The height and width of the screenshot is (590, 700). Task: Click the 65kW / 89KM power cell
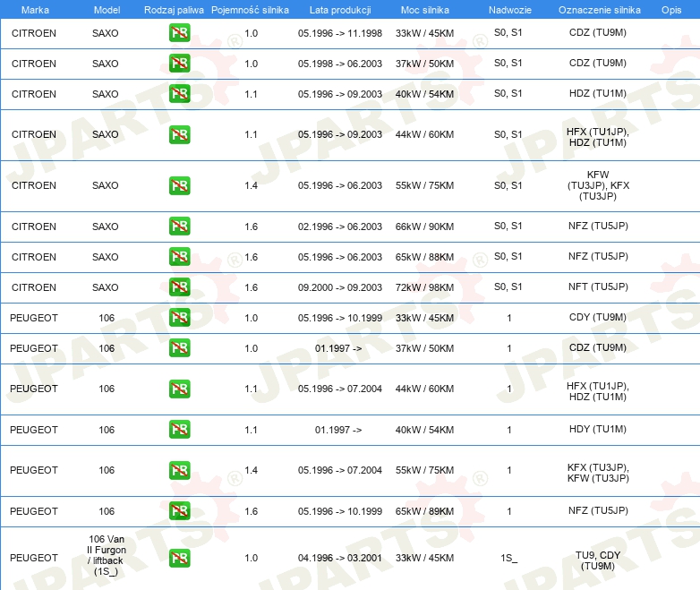tap(424, 511)
